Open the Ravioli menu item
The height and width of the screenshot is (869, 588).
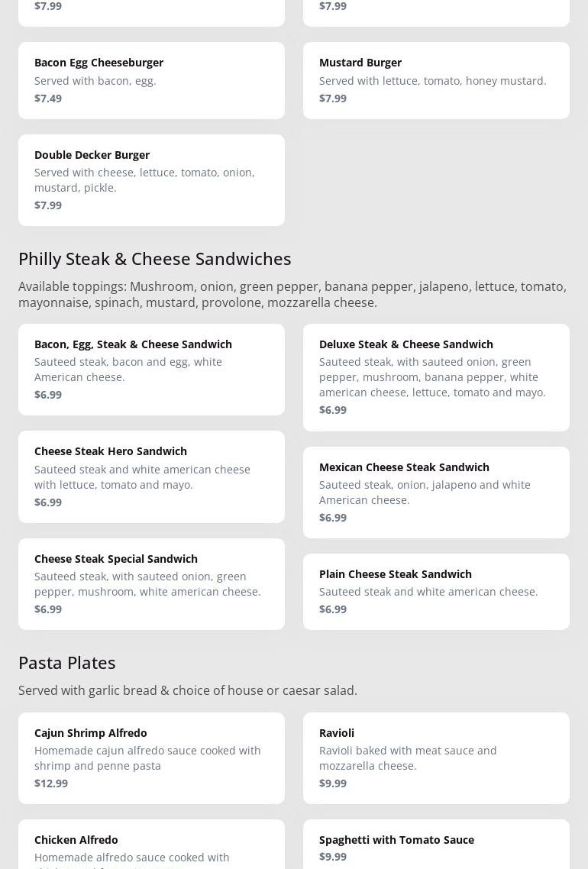click(436, 758)
